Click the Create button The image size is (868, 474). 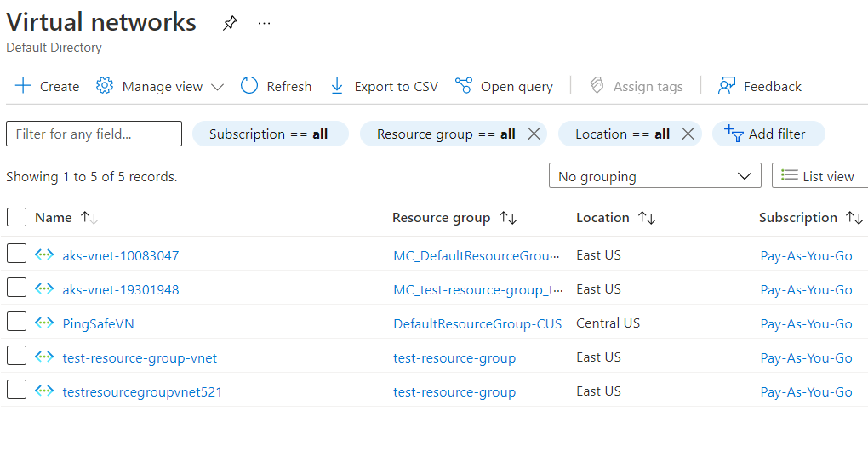48,86
